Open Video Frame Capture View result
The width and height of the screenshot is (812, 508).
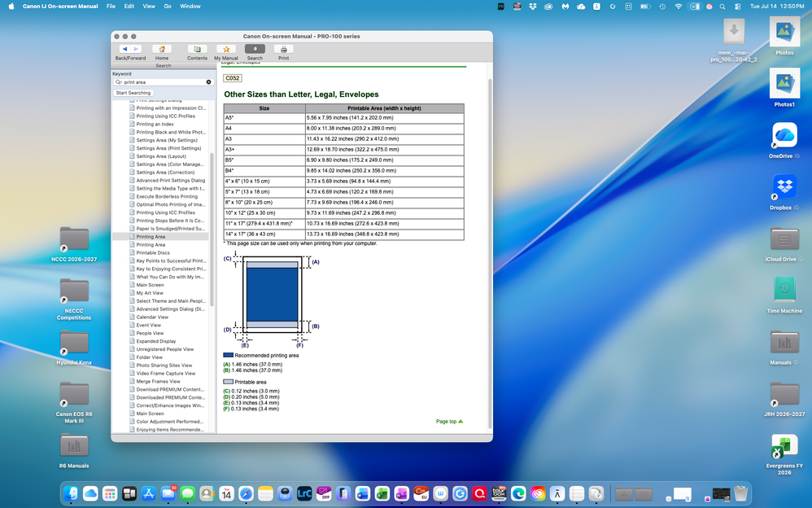pyautogui.click(x=166, y=373)
